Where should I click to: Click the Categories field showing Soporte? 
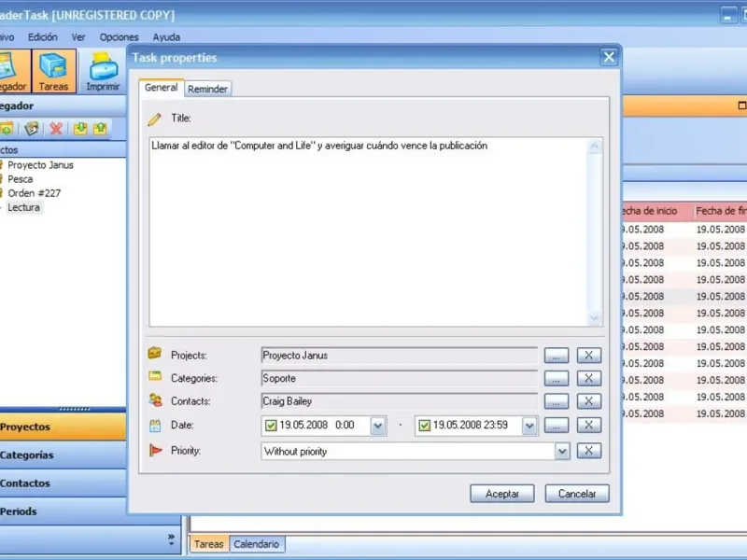(x=400, y=378)
